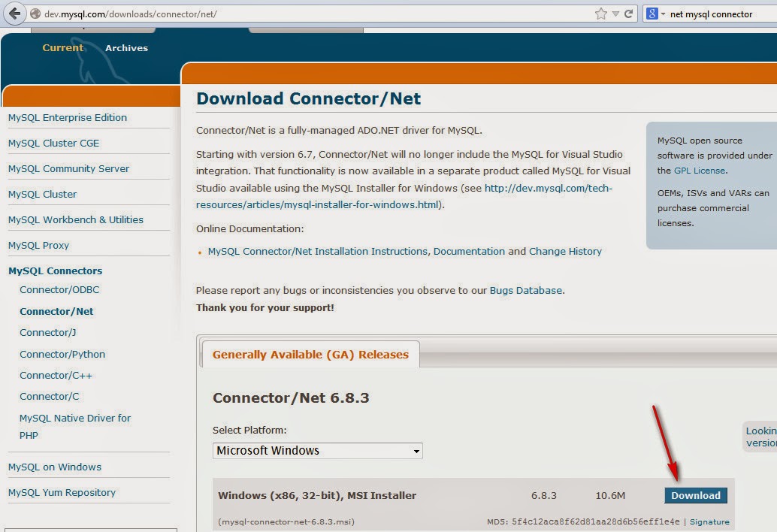The height and width of the screenshot is (532, 777).
Task: Click the browser back arrow button
Action: pos(14,14)
